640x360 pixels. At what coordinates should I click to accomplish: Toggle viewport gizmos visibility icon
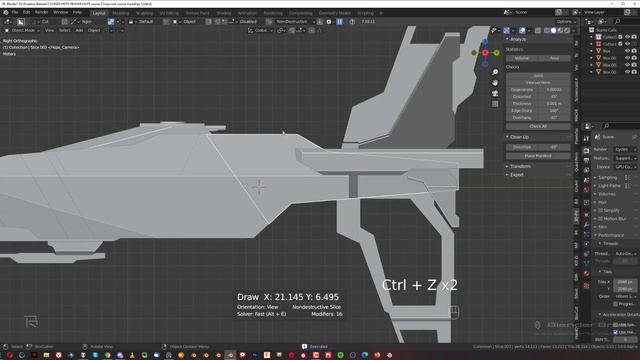tap(506, 30)
